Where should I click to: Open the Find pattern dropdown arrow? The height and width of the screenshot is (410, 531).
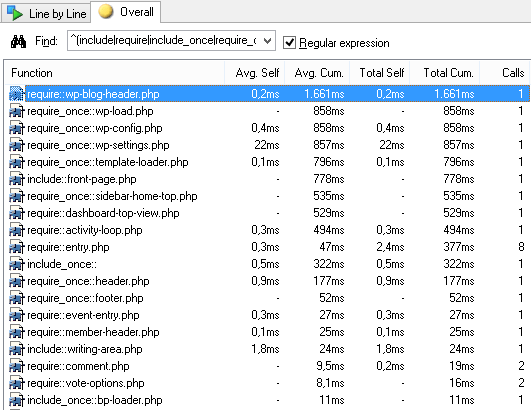point(268,41)
